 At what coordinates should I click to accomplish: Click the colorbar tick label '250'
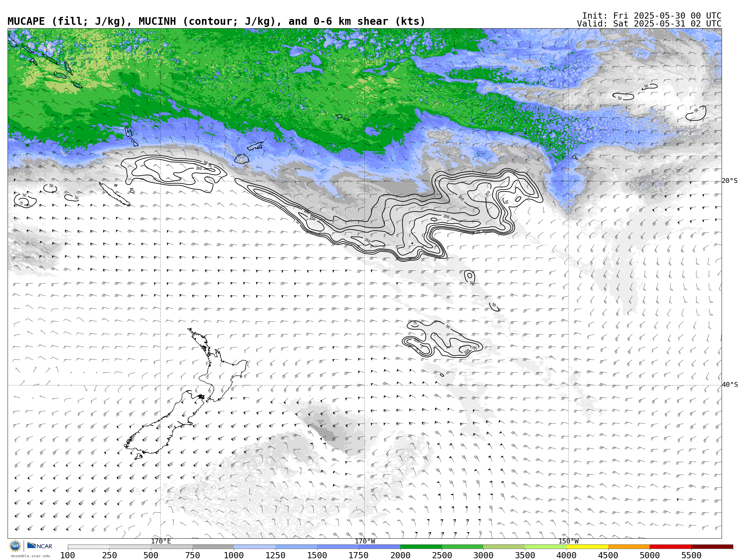point(110,556)
